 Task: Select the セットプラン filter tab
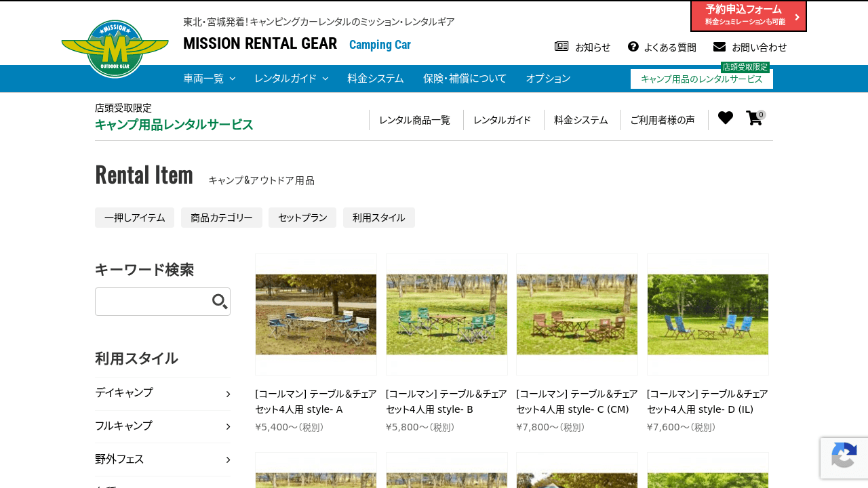(302, 218)
